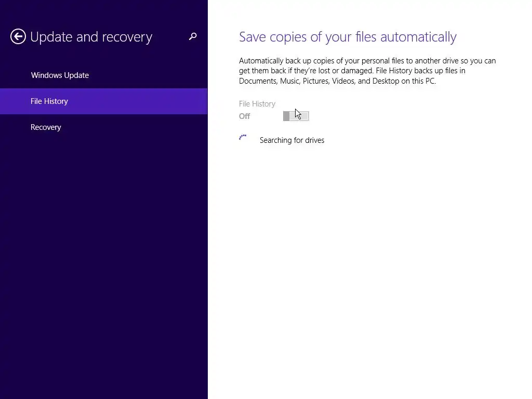Open settings search with the magnifier icon
This screenshot has height=399, width=532.
coord(193,36)
